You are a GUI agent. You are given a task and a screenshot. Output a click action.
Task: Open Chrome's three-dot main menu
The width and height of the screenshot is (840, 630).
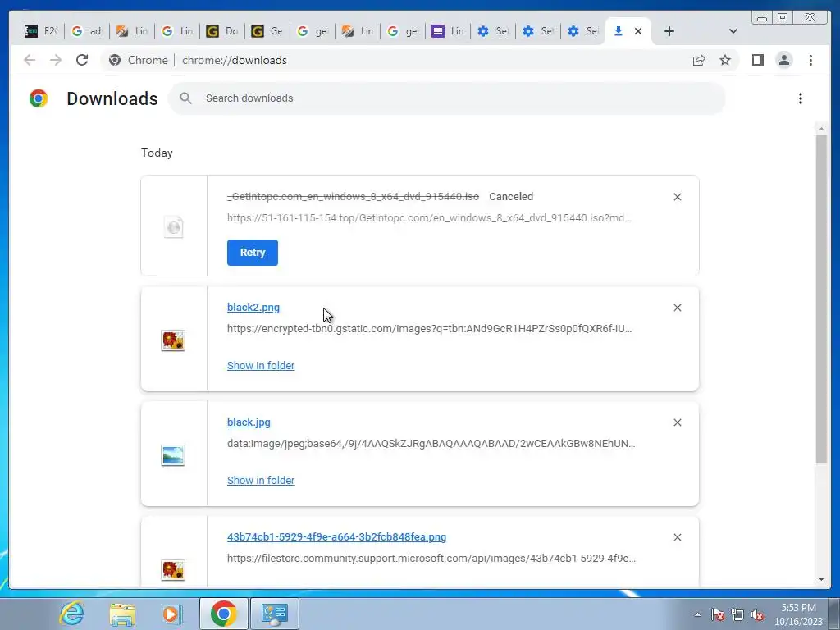pos(810,60)
